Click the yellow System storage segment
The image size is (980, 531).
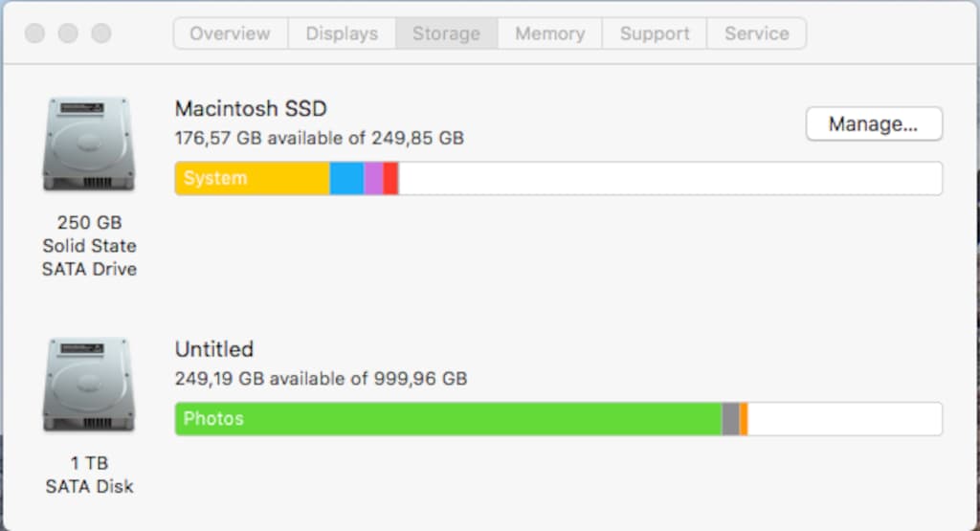[x=253, y=178]
